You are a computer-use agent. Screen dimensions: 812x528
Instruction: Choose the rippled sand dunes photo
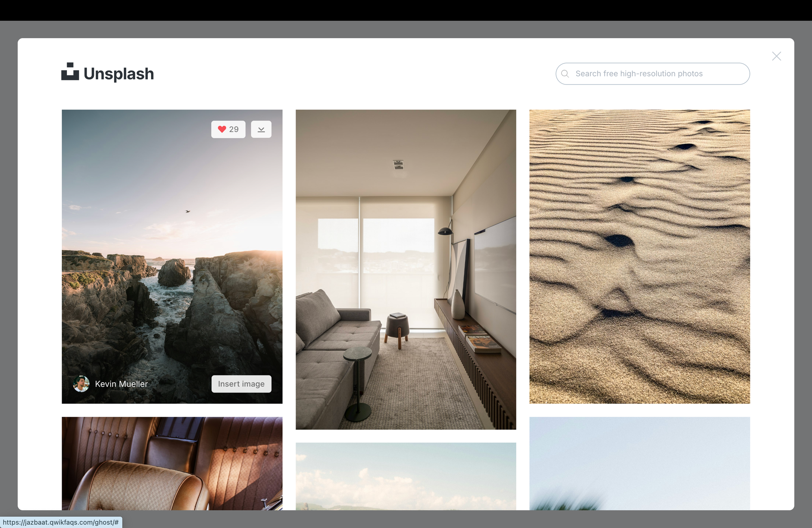point(639,256)
